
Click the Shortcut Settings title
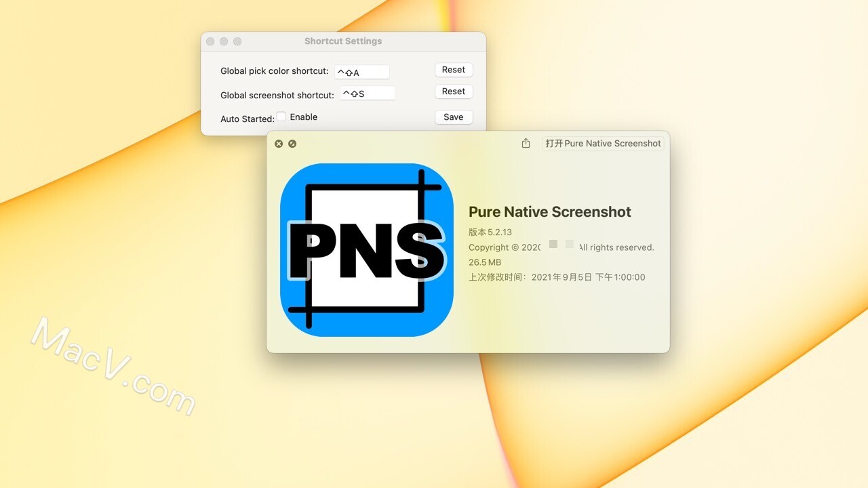pyautogui.click(x=343, y=41)
